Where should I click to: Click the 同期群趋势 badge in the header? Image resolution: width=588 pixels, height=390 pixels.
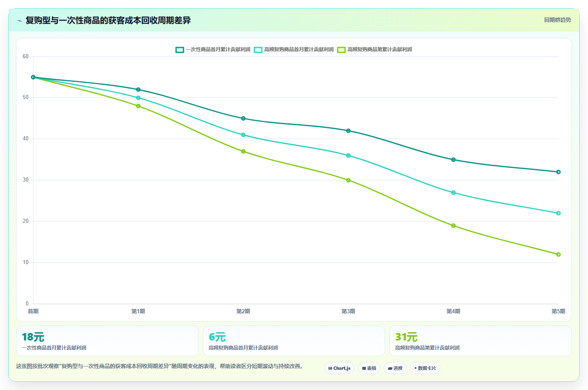click(x=557, y=20)
